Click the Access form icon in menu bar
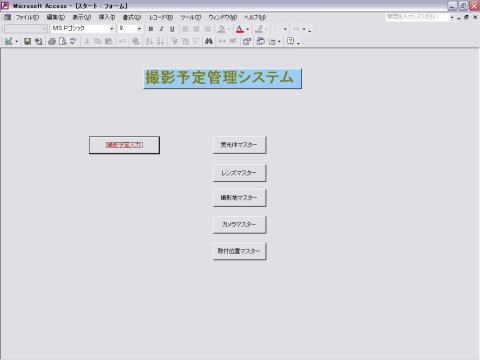This screenshot has width=480, height=360. tap(8, 17)
